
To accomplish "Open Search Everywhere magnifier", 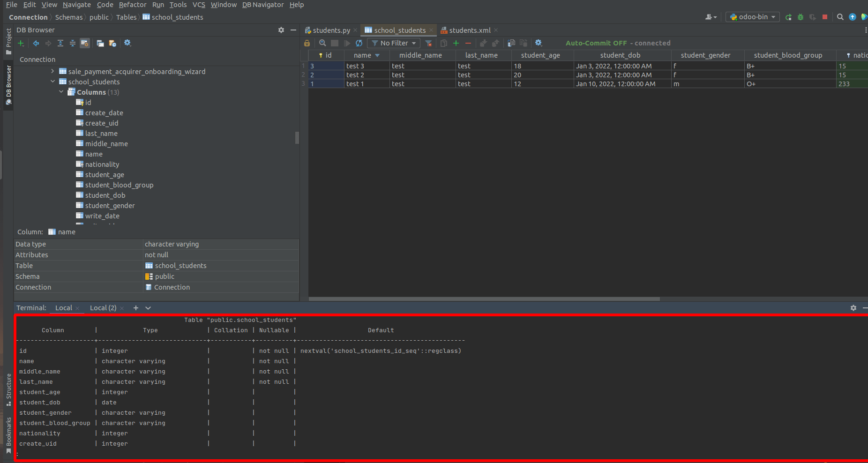I will pos(840,17).
